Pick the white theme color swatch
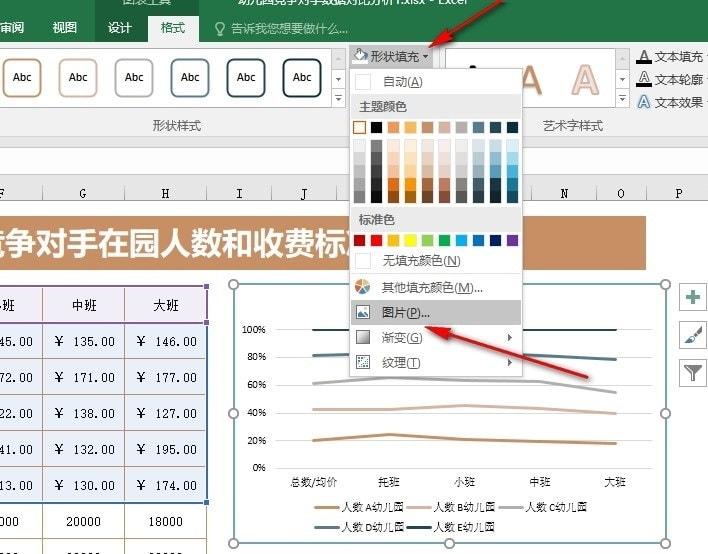This screenshot has width=708, height=554. coord(359,128)
